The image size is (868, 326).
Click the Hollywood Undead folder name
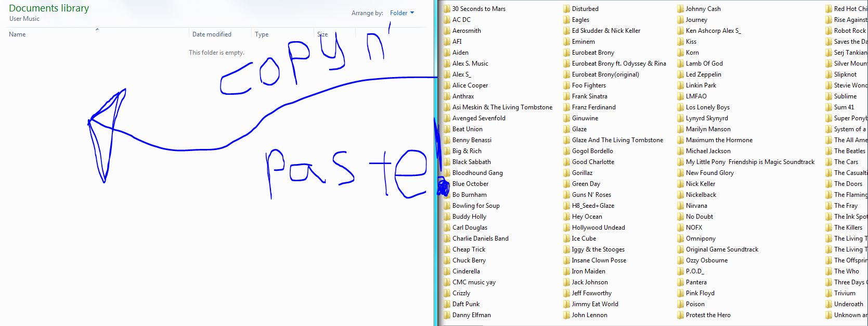(598, 228)
